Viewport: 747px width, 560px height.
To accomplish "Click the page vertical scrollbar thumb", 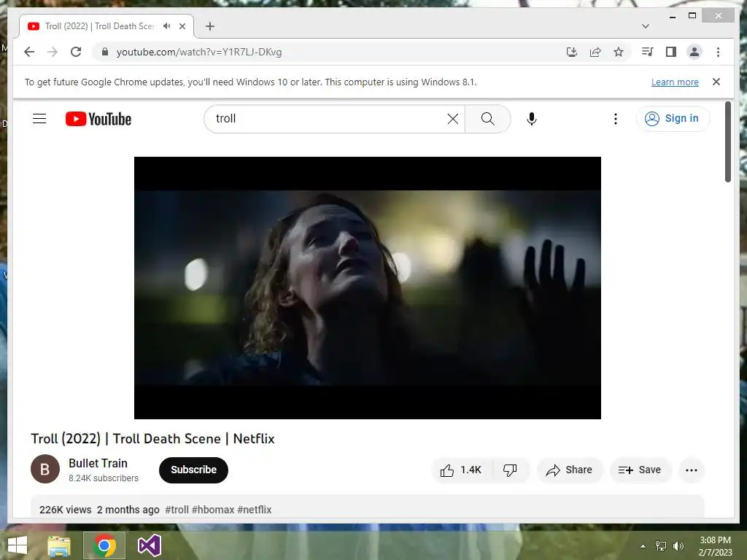I will [727, 141].
